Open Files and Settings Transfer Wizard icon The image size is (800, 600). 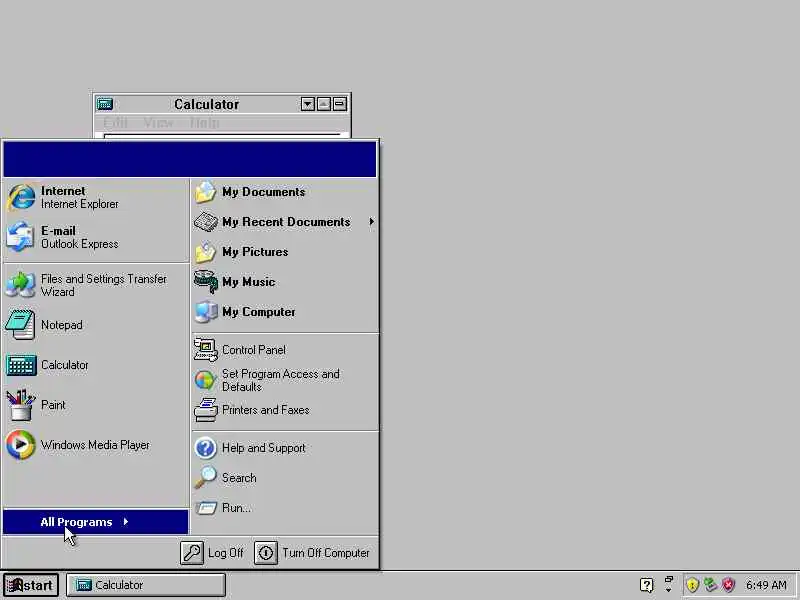click(x=20, y=285)
